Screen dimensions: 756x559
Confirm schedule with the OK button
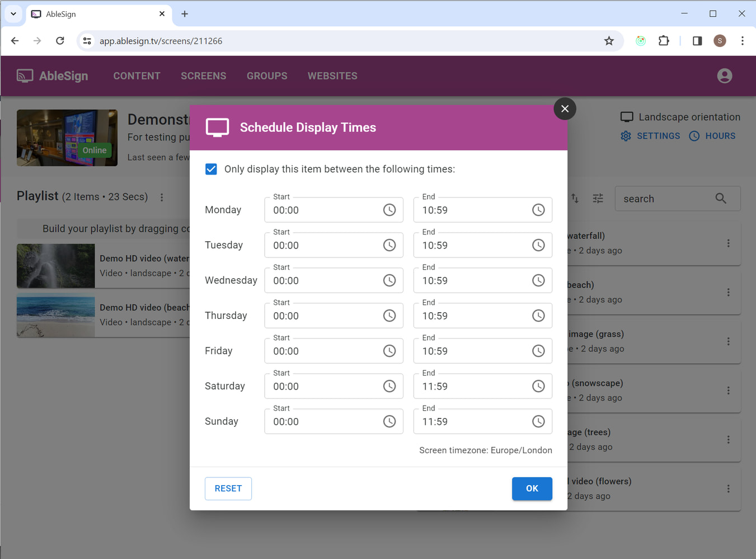(532, 488)
